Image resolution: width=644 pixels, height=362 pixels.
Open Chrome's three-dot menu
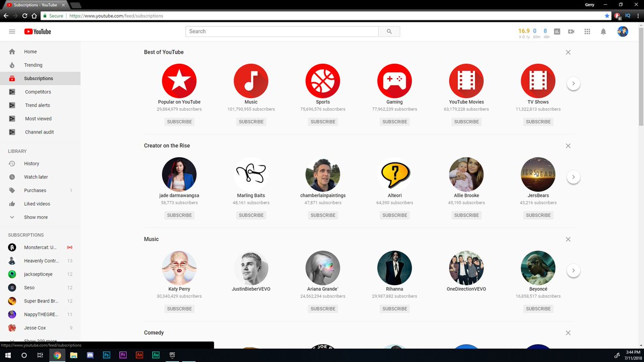click(637, 16)
